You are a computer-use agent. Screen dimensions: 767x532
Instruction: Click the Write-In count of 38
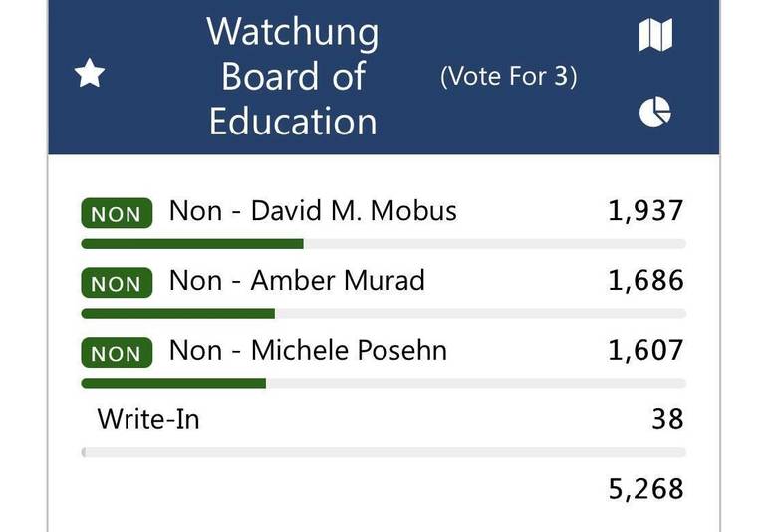tap(667, 419)
